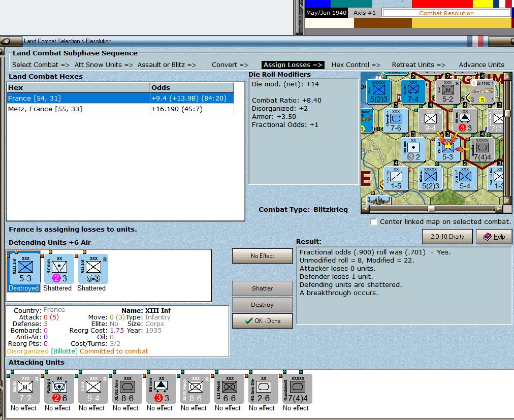Screen dimensions: 514x420
Task: Select the LII Mech 6-6 attacking unit
Action: 230,389
